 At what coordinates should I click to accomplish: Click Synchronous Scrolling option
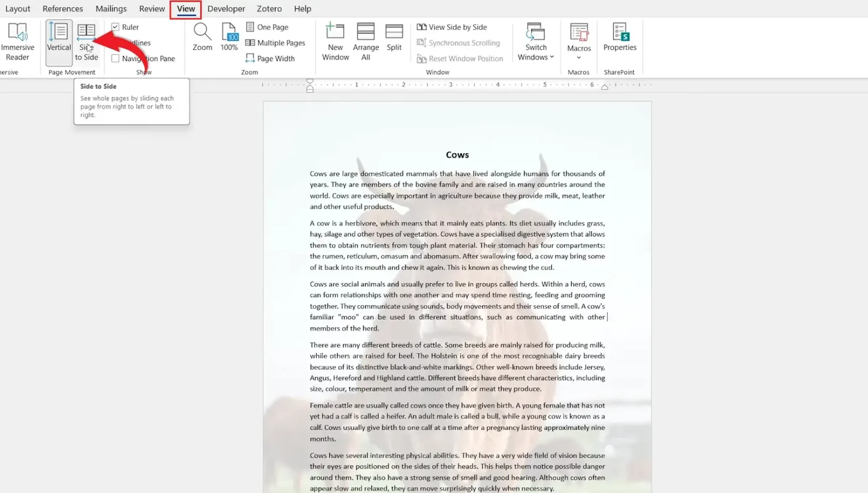click(458, 42)
